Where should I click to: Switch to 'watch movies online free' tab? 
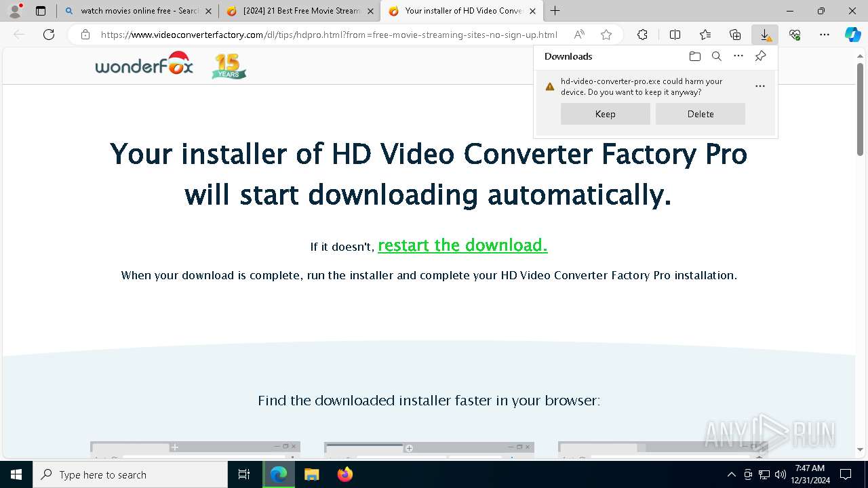pos(138,11)
